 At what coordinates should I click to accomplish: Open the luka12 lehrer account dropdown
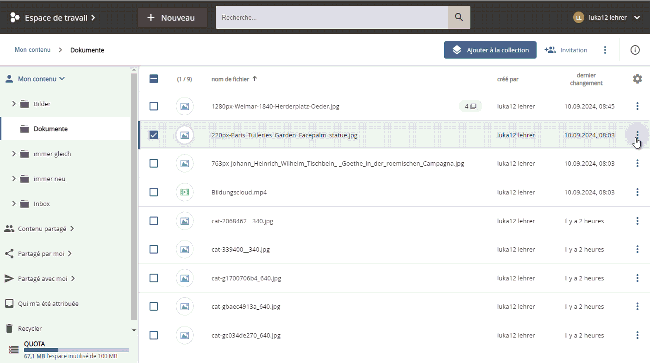[x=637, y=17]
